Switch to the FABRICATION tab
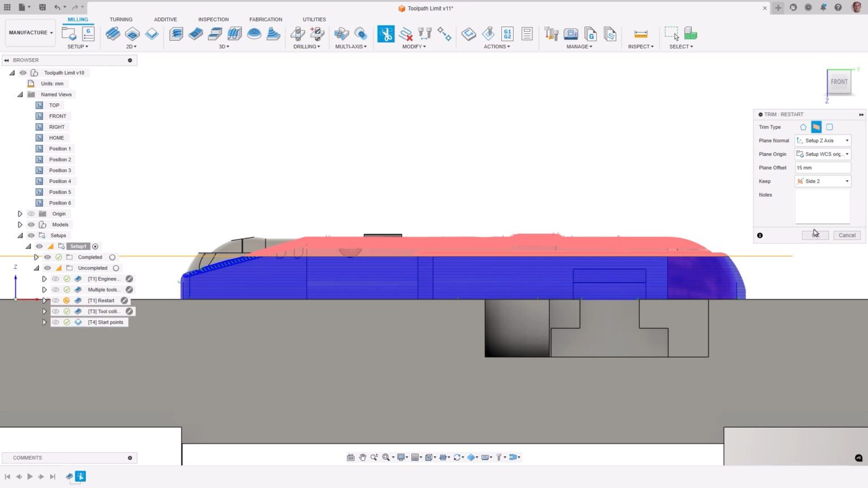This screenshot has width=868, height=488. (266, 19)
